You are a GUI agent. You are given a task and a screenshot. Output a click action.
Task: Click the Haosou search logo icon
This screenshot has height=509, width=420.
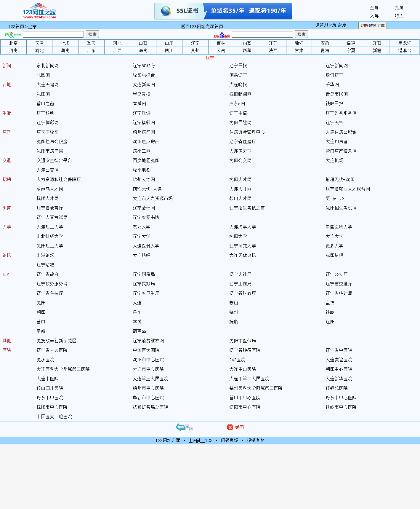tap(13, 35)
